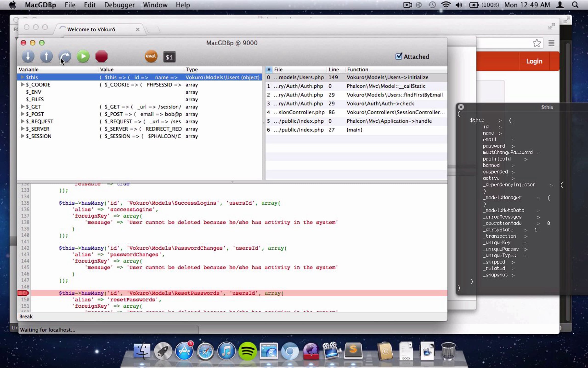Image resolution: width=588 pixels, height=368 pixels.
Task: Click the breakpoint marker in the gutter
Action: (x=24, y=293)
